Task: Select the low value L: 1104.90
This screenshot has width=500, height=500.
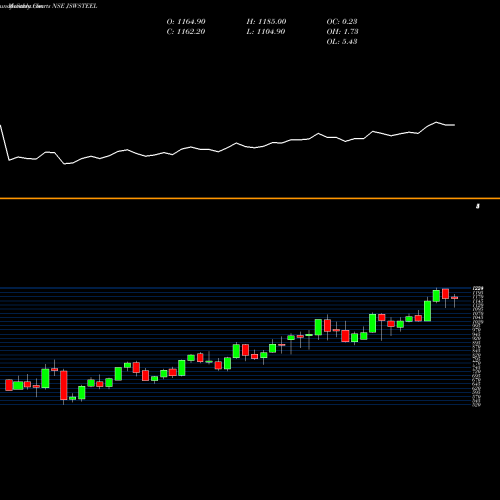Action: [266, 32]
